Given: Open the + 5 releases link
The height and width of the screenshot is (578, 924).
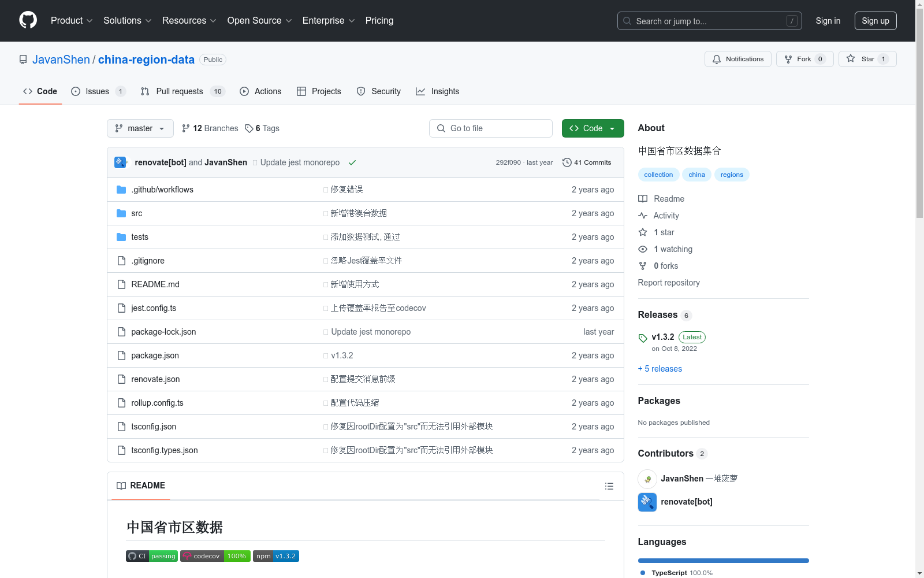Looking at the screenshot, I should point(660,369).
